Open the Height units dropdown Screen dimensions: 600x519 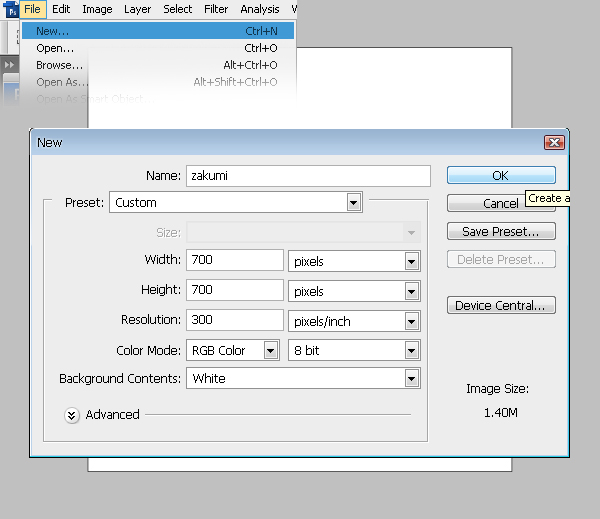click(411, 292)
